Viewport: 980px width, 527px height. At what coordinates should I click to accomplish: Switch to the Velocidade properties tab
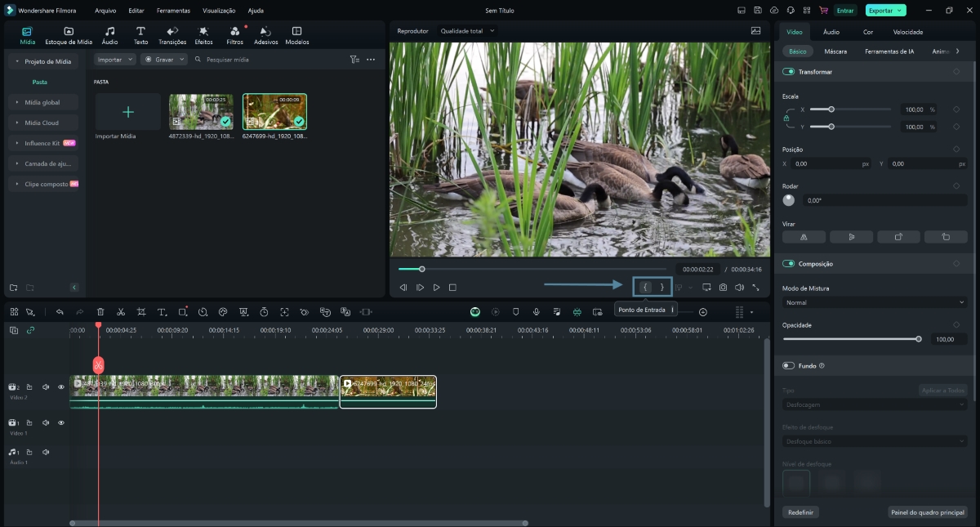[908, 32]
